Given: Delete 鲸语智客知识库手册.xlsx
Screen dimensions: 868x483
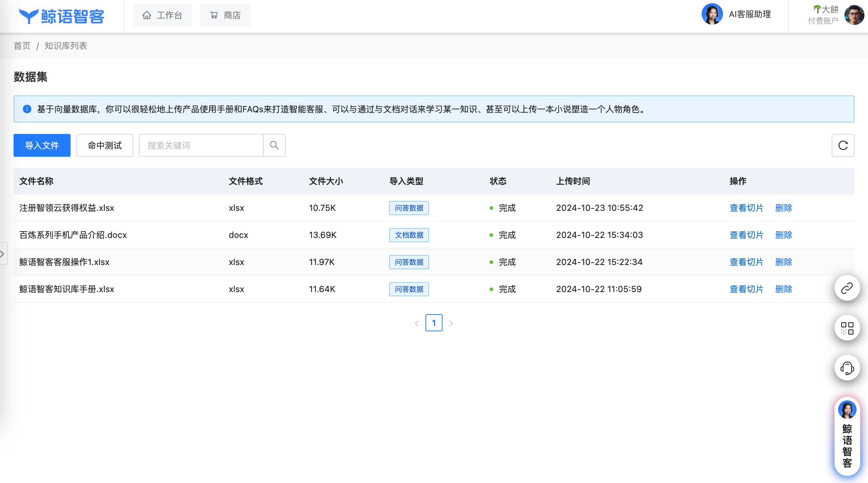Looking at the screenshot, I should coord(784,289).
